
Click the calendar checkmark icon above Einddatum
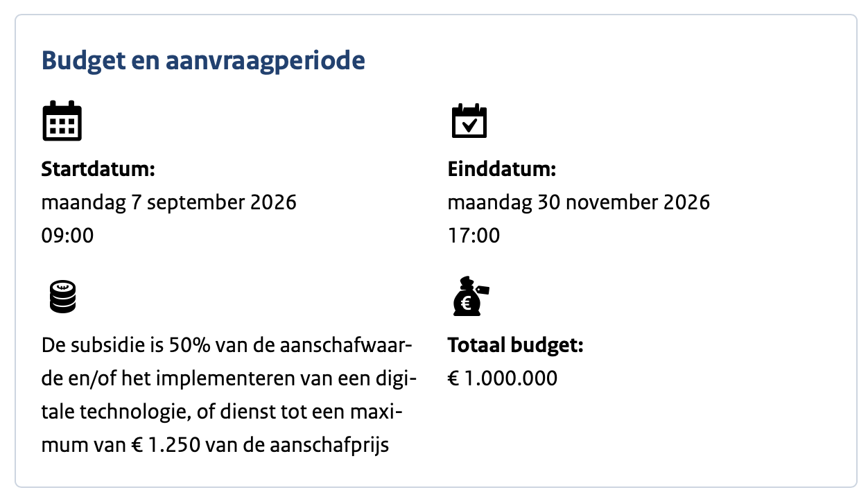point(469,121)
